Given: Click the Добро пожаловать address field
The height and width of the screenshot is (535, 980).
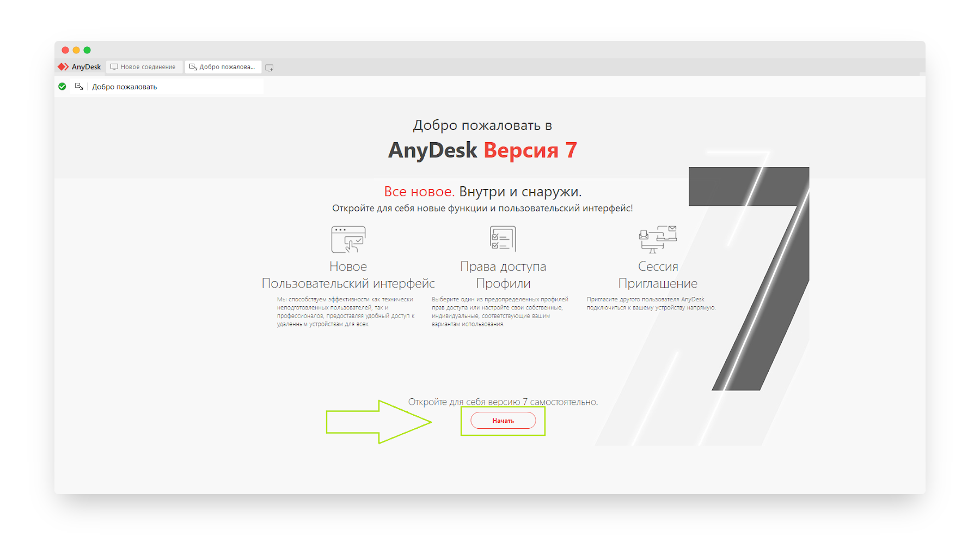Looking at the screenshot, I should point(167,87).
